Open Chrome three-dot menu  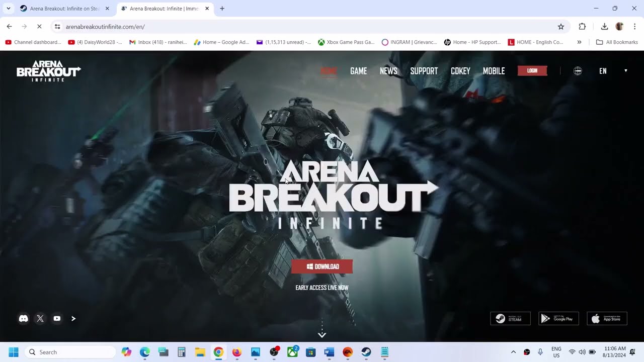(x=634, y=27)
